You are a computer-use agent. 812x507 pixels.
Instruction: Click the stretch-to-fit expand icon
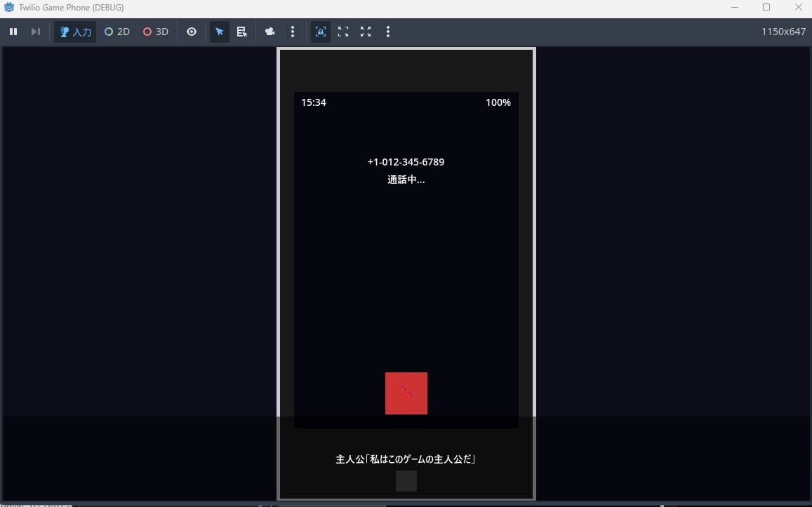(366, 32)
